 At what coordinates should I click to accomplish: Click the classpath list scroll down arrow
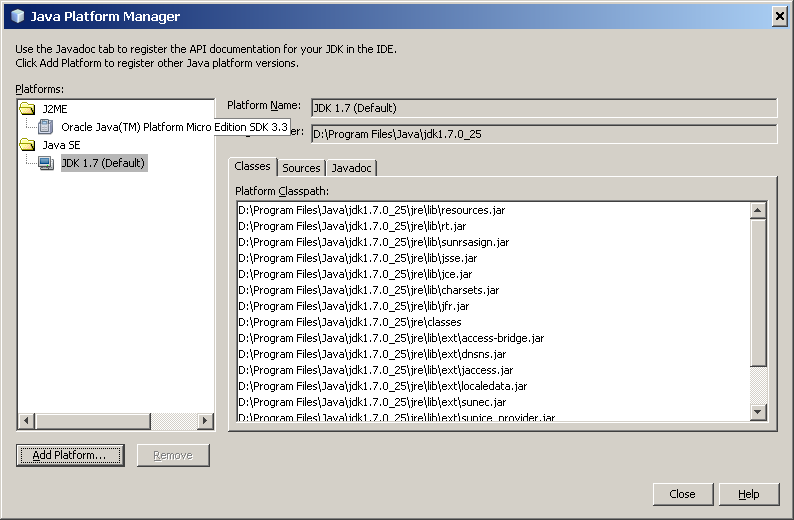click(x=758, y=412)
